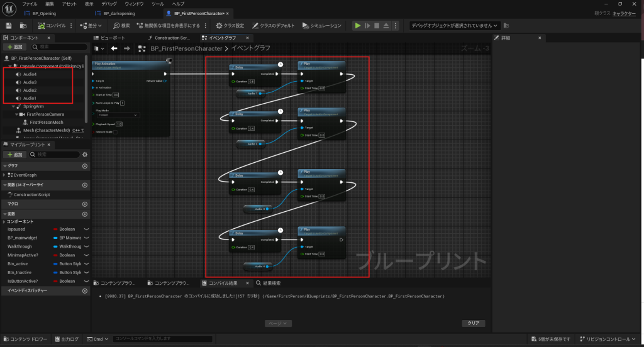Open My Blueprint settings gear
Viewport: 644px width, 347px height.
click(84, 154)
